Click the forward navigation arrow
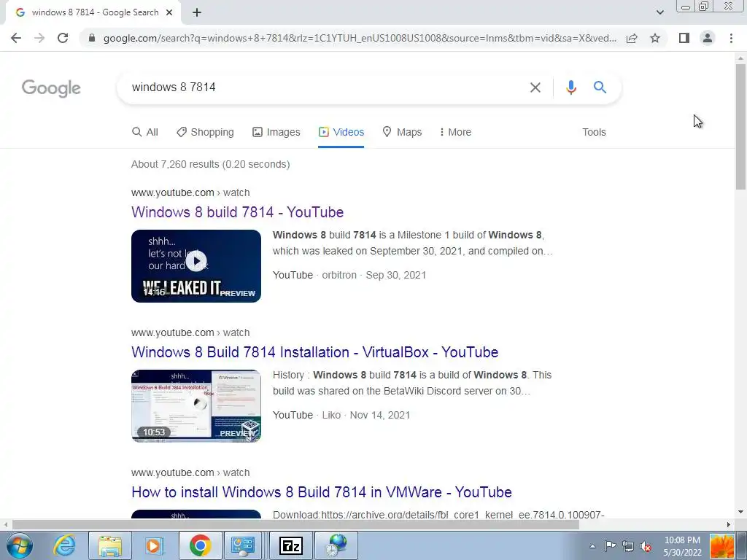 tap(39, 38)
